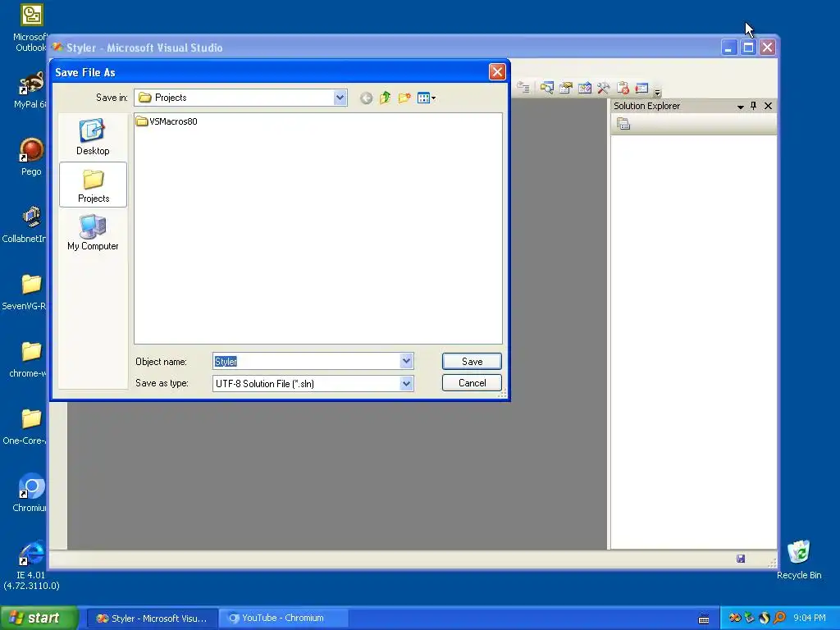Switch to YouTube - Chromium taskbar button

click(283, 619)
